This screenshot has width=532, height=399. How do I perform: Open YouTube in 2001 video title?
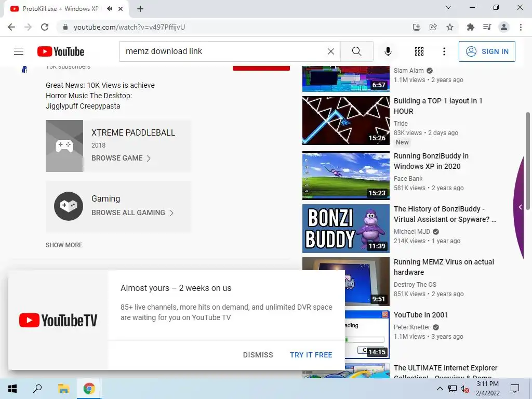[x=421, y=315]
